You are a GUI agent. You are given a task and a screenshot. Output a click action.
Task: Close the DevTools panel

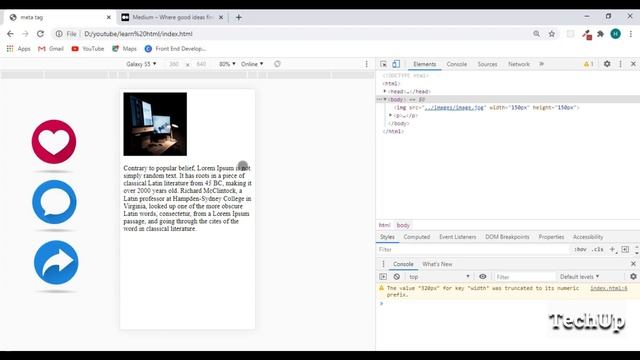[633, 64]
